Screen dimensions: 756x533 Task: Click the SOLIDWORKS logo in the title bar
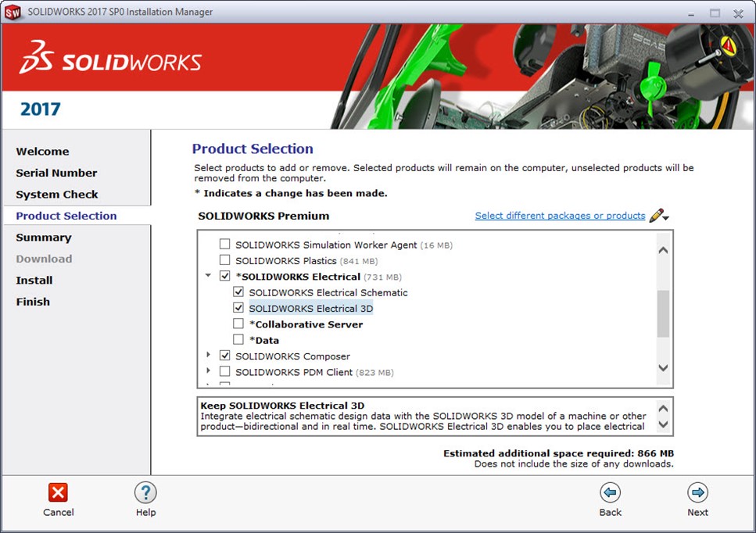click(13, 12)
